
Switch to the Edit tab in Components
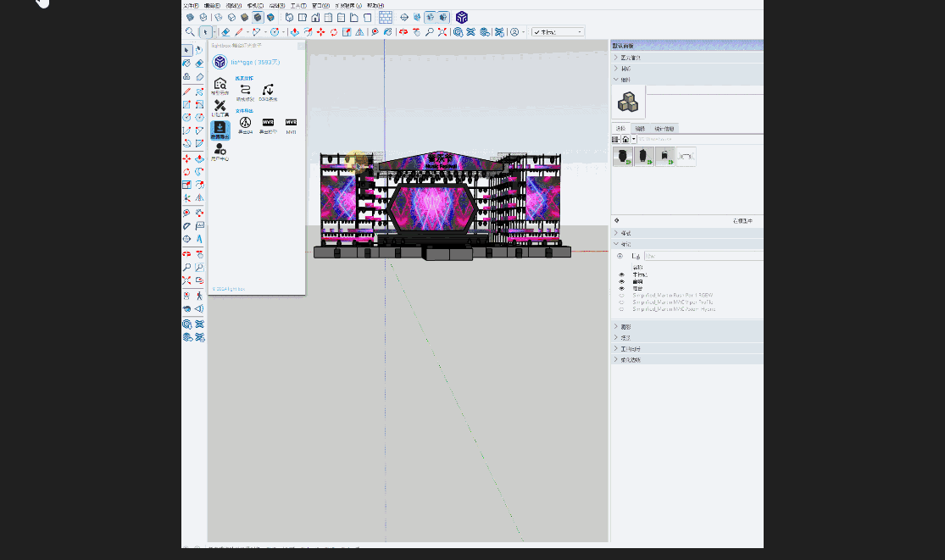click(641, 129)
